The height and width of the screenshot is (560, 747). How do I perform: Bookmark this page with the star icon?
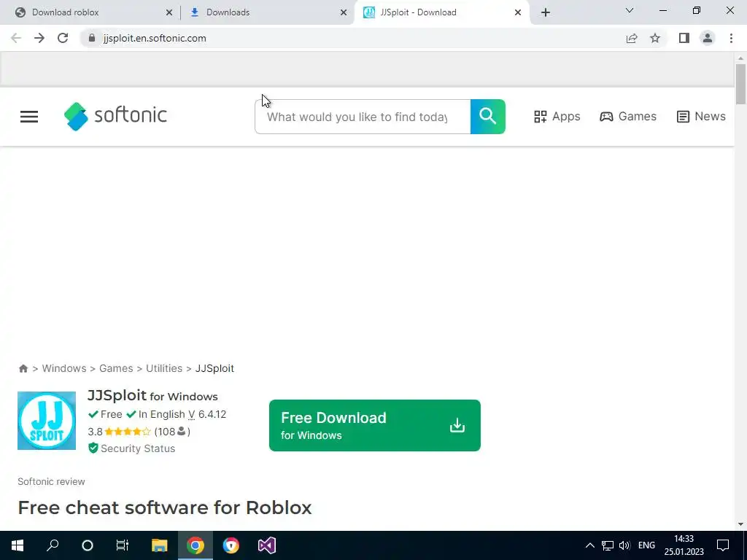click(655, 38)
